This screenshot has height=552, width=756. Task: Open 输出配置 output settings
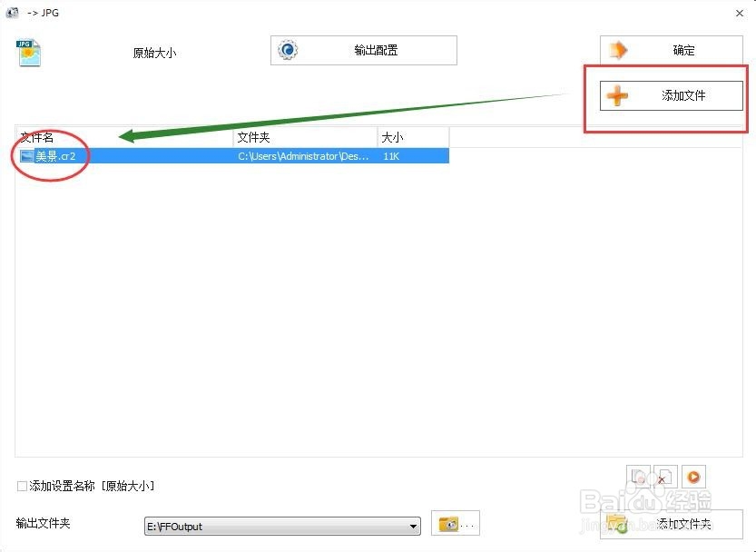364,50
